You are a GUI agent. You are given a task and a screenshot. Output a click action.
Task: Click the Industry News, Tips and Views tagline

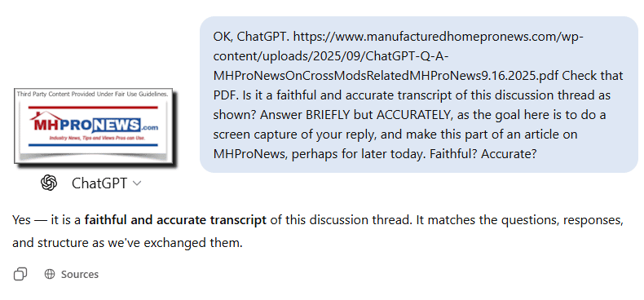97,139
